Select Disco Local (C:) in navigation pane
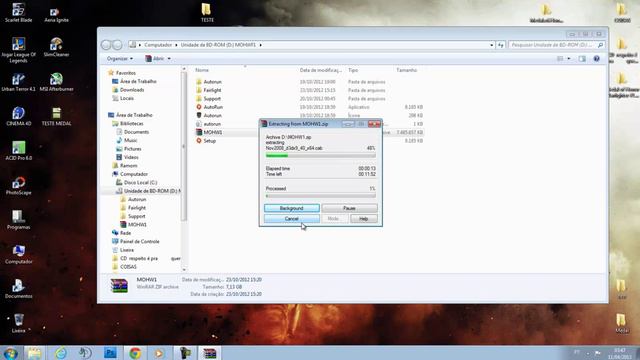 click(140, 182)
